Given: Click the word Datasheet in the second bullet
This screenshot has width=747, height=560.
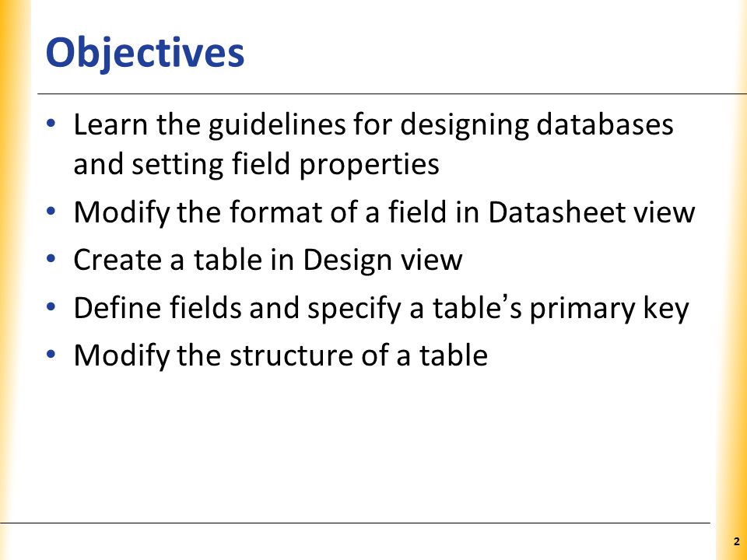Looking at the screenshot, I should pyautogui.click(x=556, y=212).
